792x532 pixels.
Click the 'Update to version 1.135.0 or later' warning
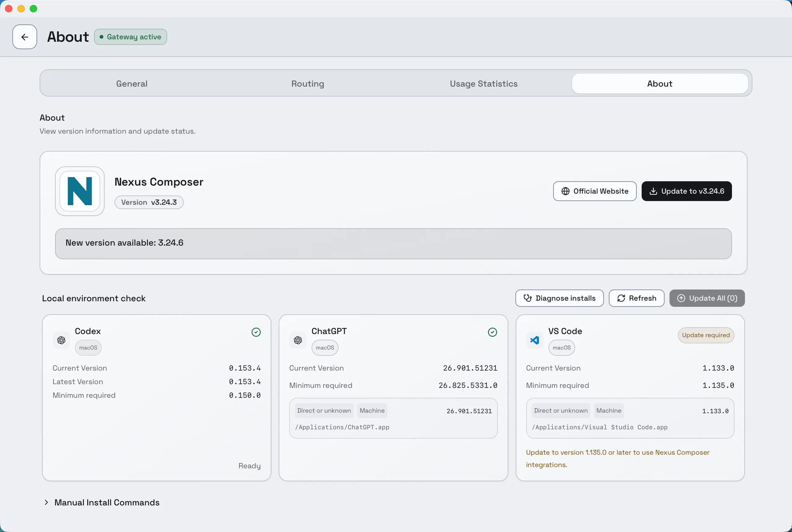tap(618, 458)
